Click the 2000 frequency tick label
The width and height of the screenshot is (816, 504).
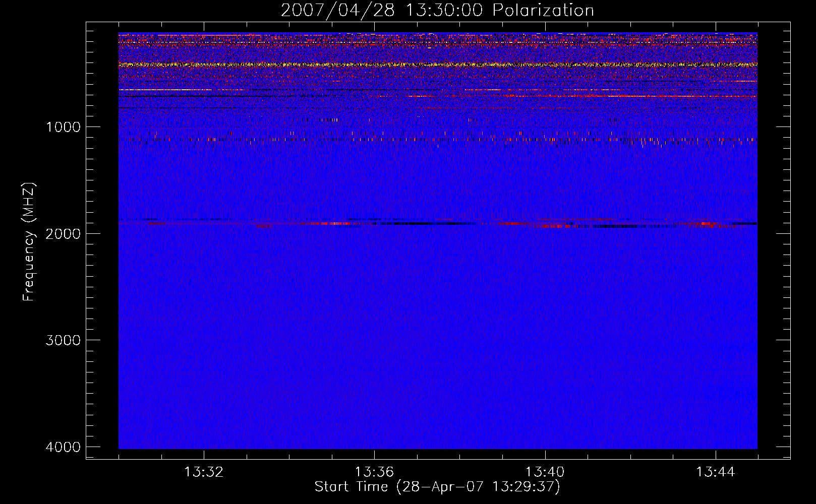63,233
